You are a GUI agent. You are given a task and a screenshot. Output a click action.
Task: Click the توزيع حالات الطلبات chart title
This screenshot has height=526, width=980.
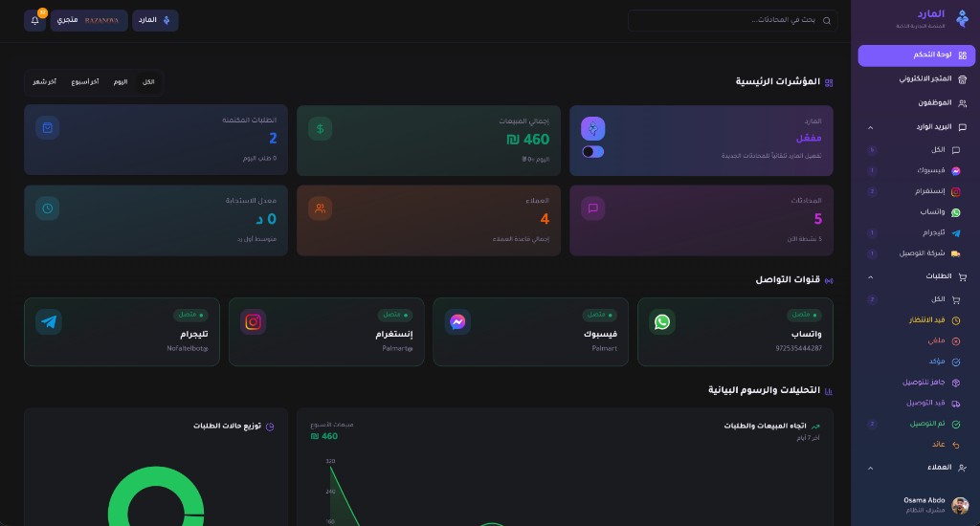227,426
